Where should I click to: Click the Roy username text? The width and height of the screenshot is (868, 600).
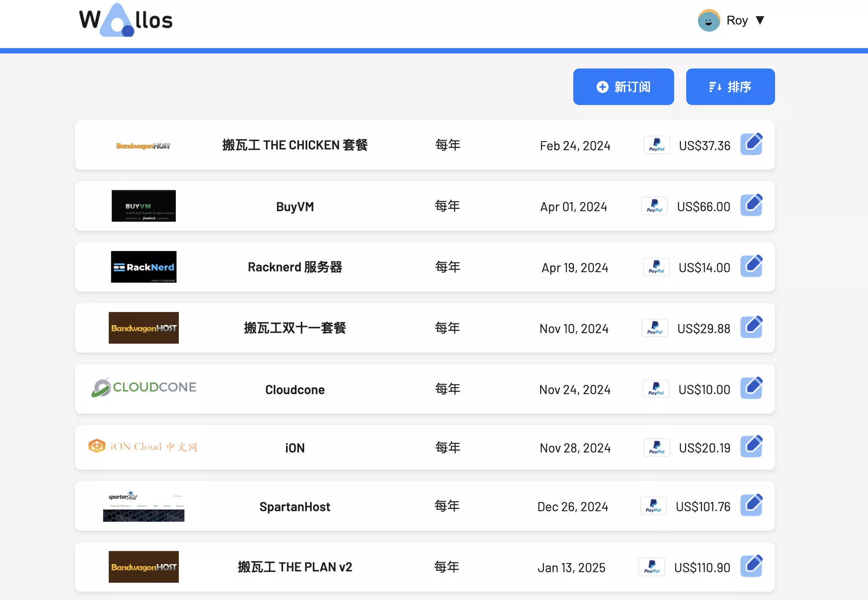pyautogui.click(x=737, y=20)
